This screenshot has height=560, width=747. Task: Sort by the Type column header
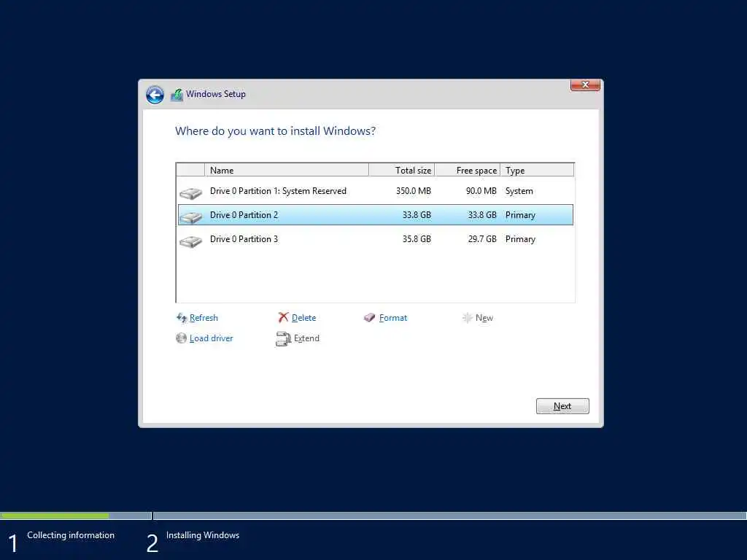point(537,170)
